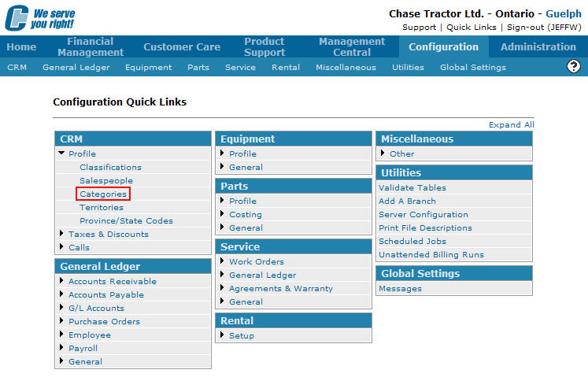The image size is (588, 392).
Task: Open the help question mark icon
Action: [573, 66]
